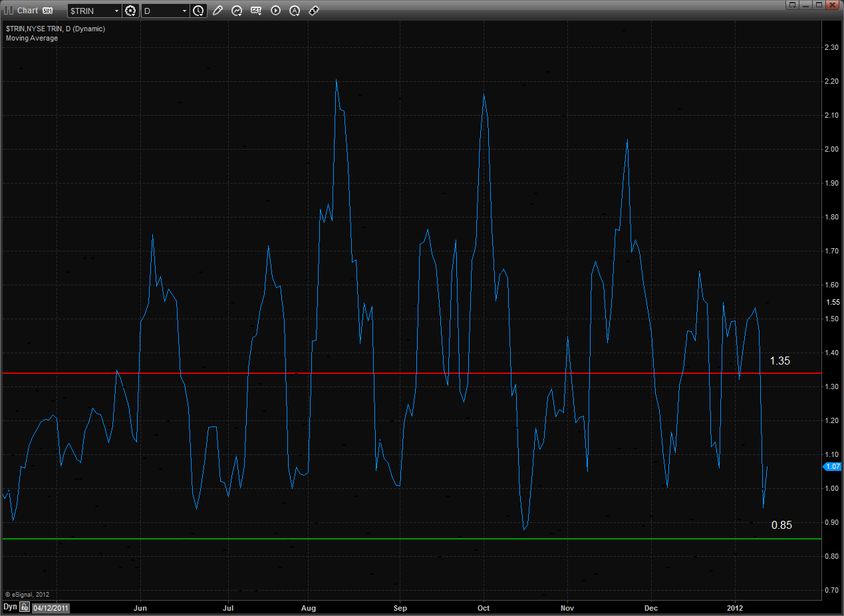
Task: Click the window drag handle left of Chart
Action: click(x=7, y=11)
